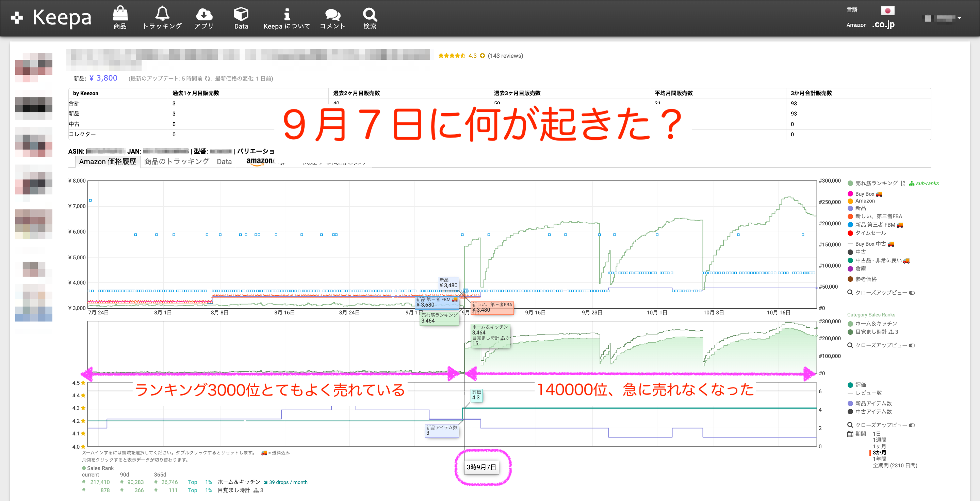Viewport: 980px width, 501px height.
Task: Open the Amazon .co.jp domain selector
Action: (883, 25)
